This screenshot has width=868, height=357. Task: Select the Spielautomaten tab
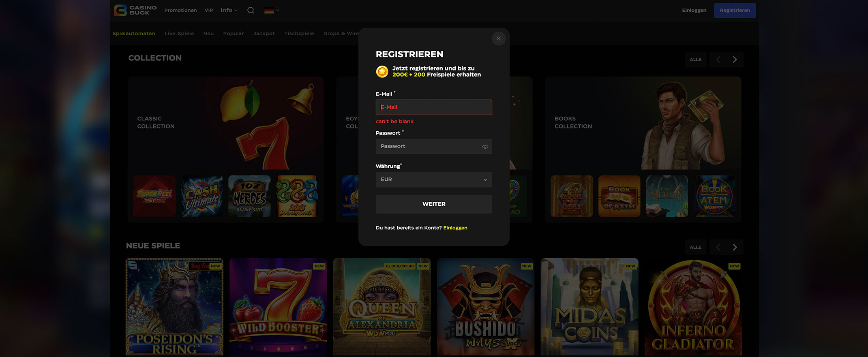tap(134, 34)
